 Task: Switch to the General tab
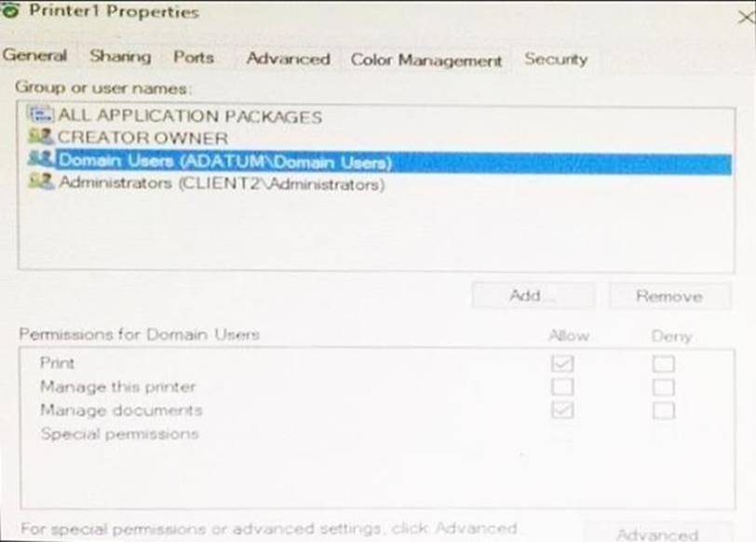pyautogui.click(x=35, y=56)
